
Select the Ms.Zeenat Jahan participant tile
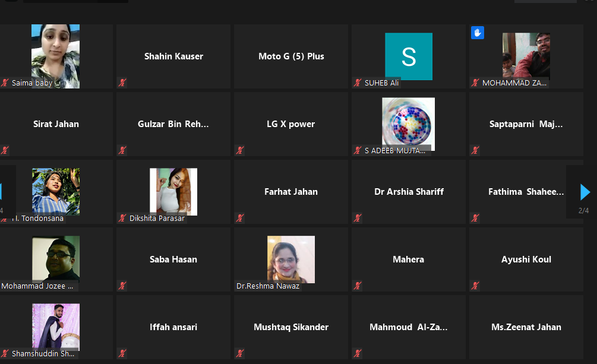click(526, 327)
